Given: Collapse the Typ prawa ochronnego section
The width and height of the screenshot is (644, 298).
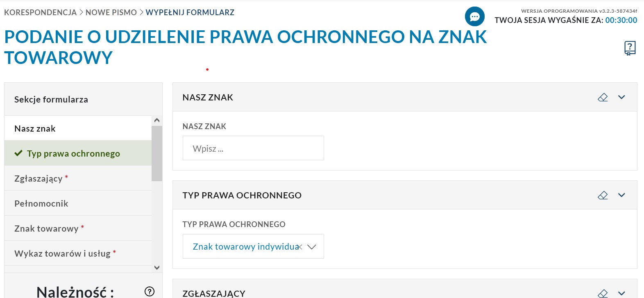Looking at the screenshot, I should pyautogui.click(x=621, y=196).
